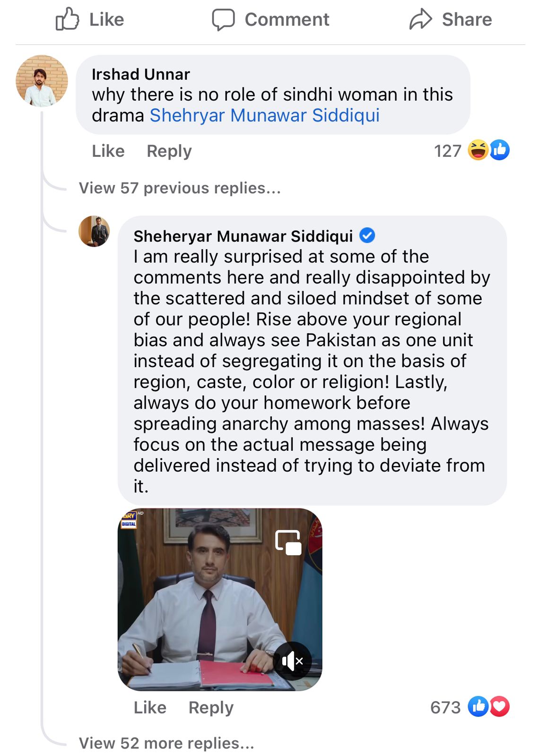Expand View 52 more replies
Image resolution: width=541 pixels, height=756 pixels.
(x=166, y=743)
